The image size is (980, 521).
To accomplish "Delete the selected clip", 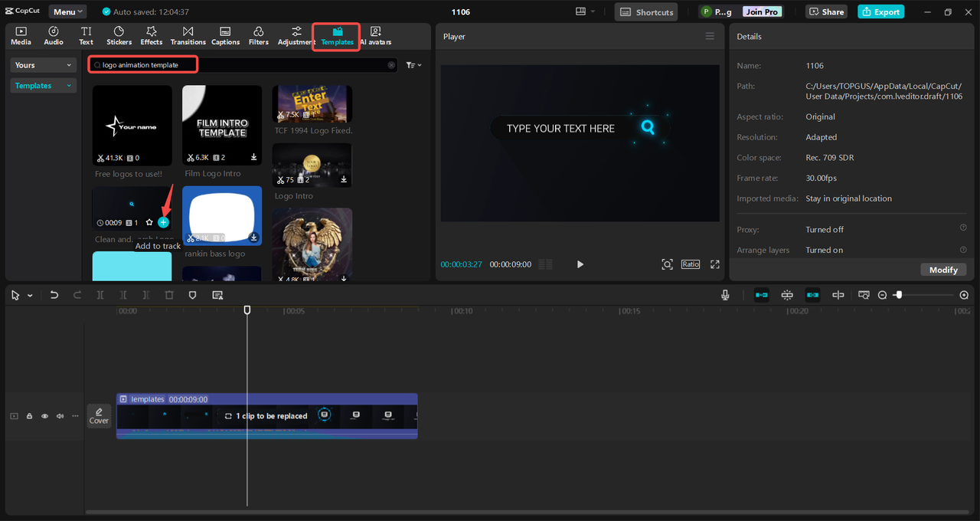I will click(x=169, y=295).
